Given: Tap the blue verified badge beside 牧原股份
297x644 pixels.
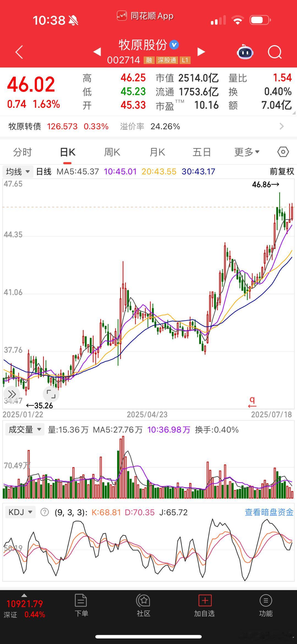Looking at the screenshot, I should pyautogui.click(x=174, y=45).
